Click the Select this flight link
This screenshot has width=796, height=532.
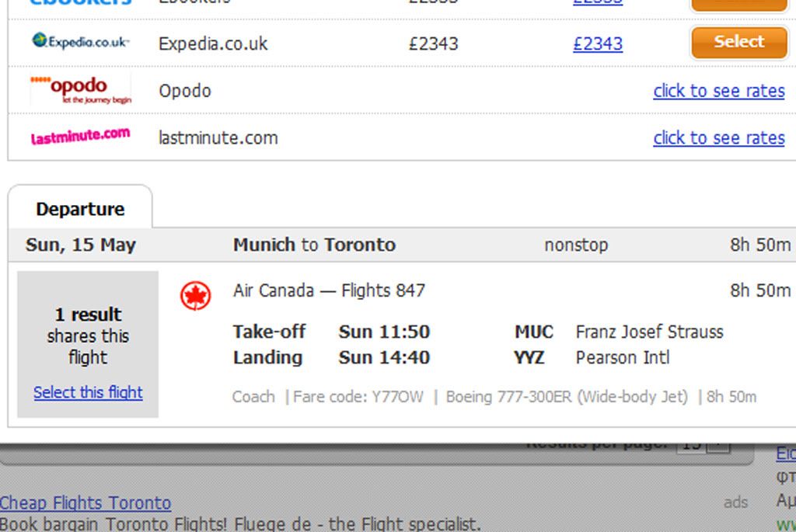point(88,392)
